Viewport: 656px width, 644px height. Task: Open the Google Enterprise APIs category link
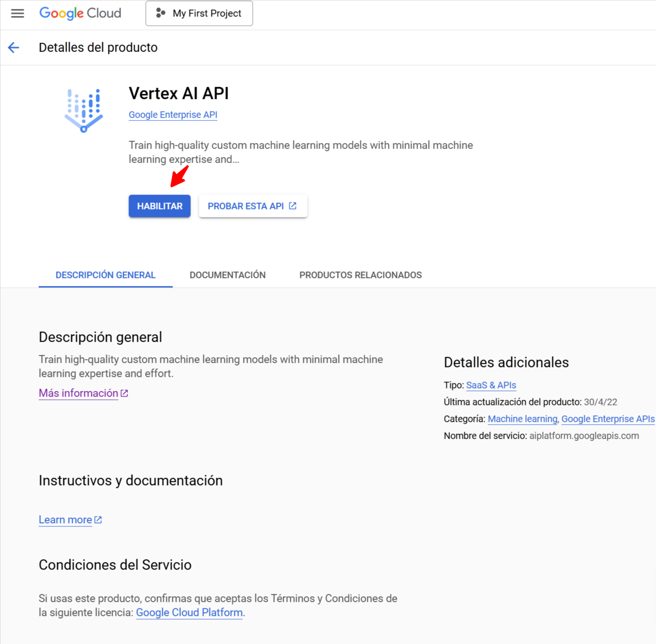coord(608,419)
